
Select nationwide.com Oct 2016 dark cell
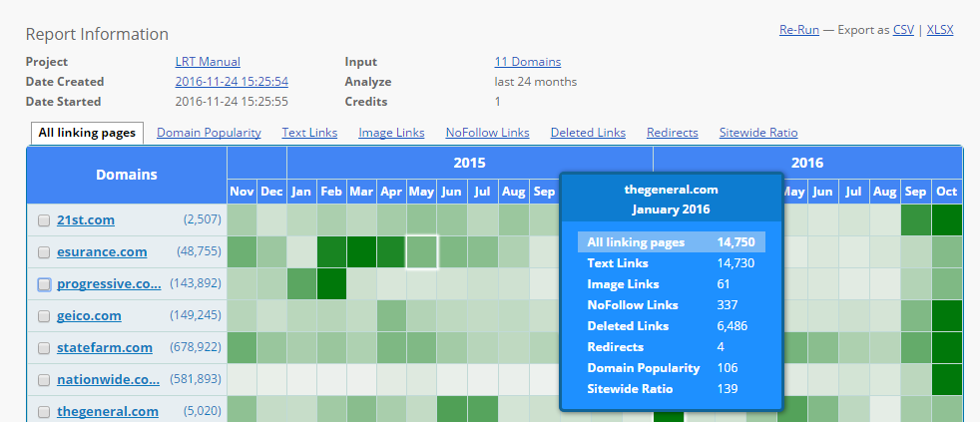click(947, 379)
